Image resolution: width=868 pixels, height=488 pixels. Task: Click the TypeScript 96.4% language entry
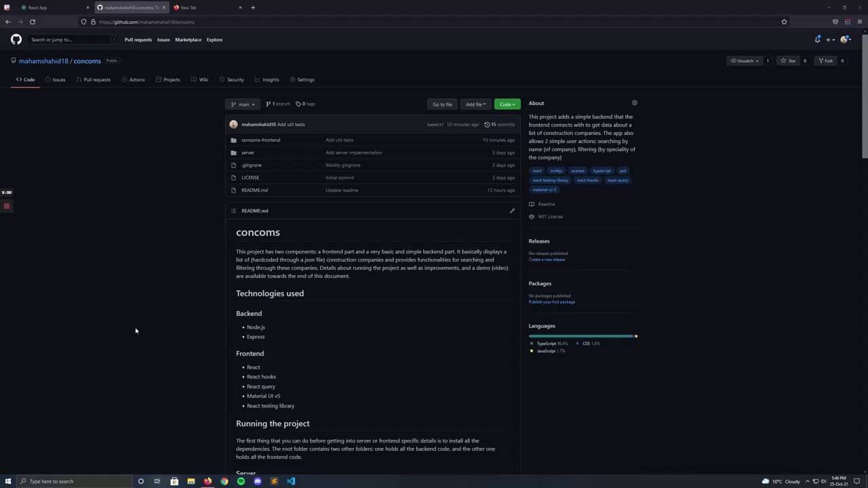pos(549,344)
